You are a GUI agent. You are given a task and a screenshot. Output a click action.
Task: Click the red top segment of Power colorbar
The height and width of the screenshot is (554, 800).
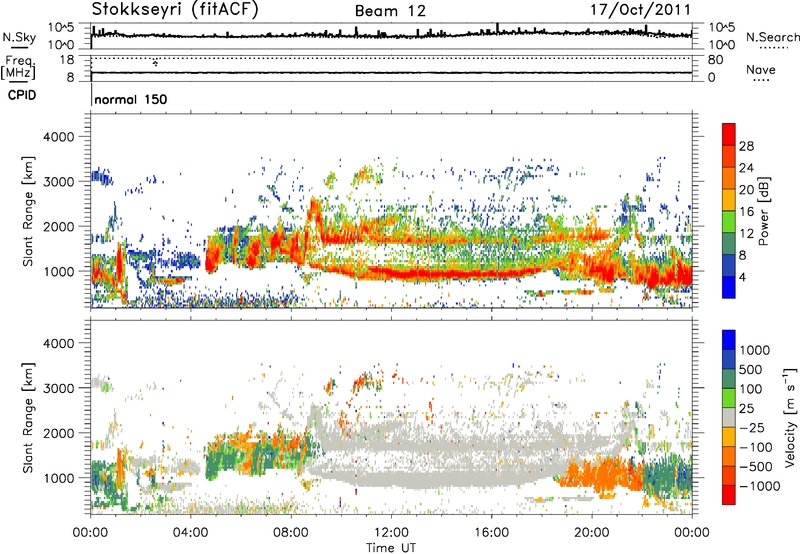(x=729, y=134)
